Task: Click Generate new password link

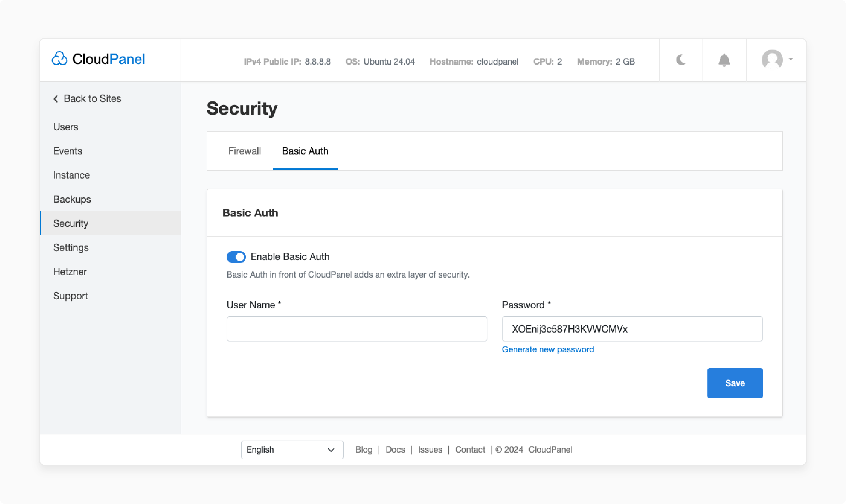Action: coord(548,350)
